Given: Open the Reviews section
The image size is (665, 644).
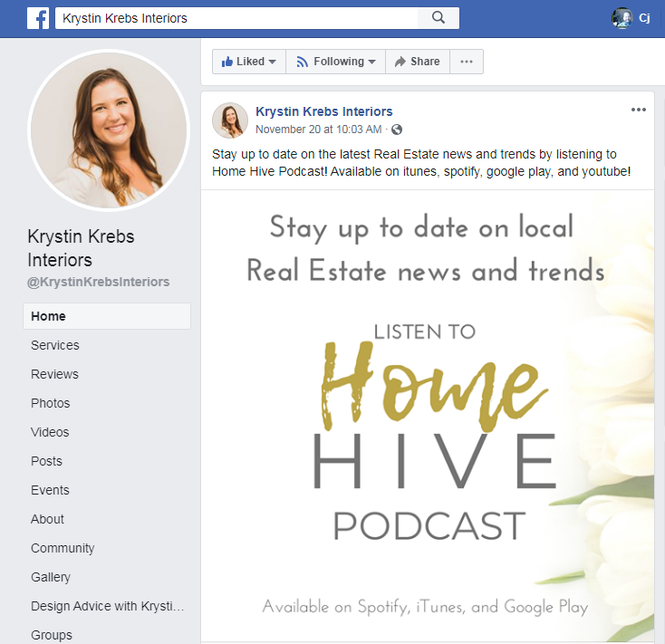Looking at the screenshot, I should pyautogui.click(x=54, y=374).
